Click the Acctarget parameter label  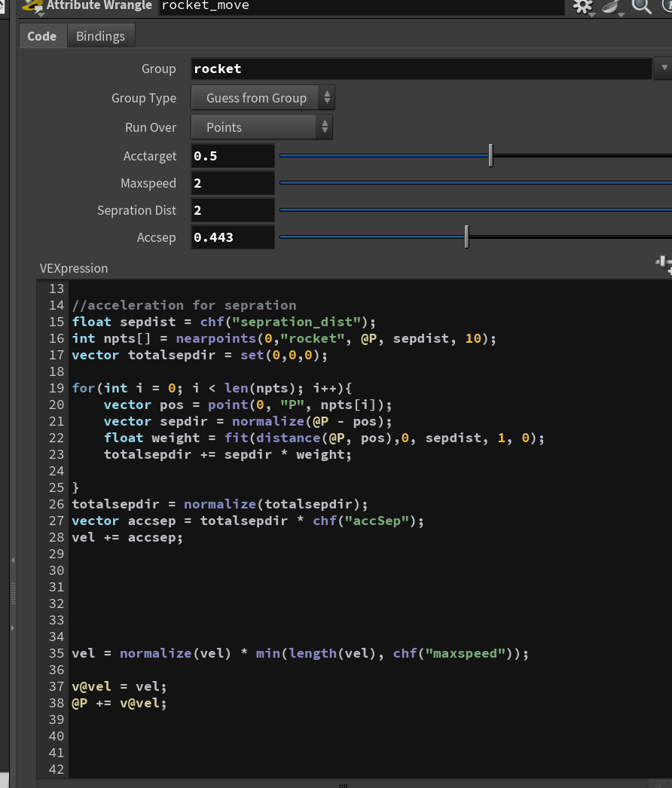150,156
